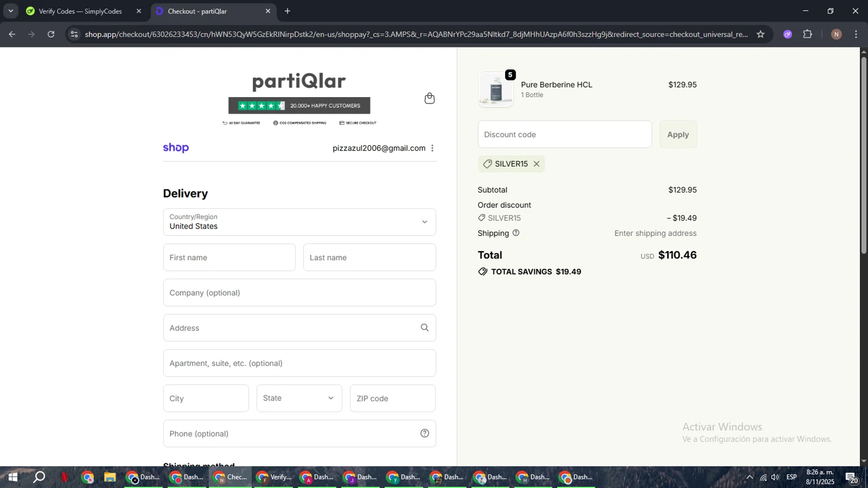868x488 pixels.
Task: Click the ZIP code field
Action: 392,398
